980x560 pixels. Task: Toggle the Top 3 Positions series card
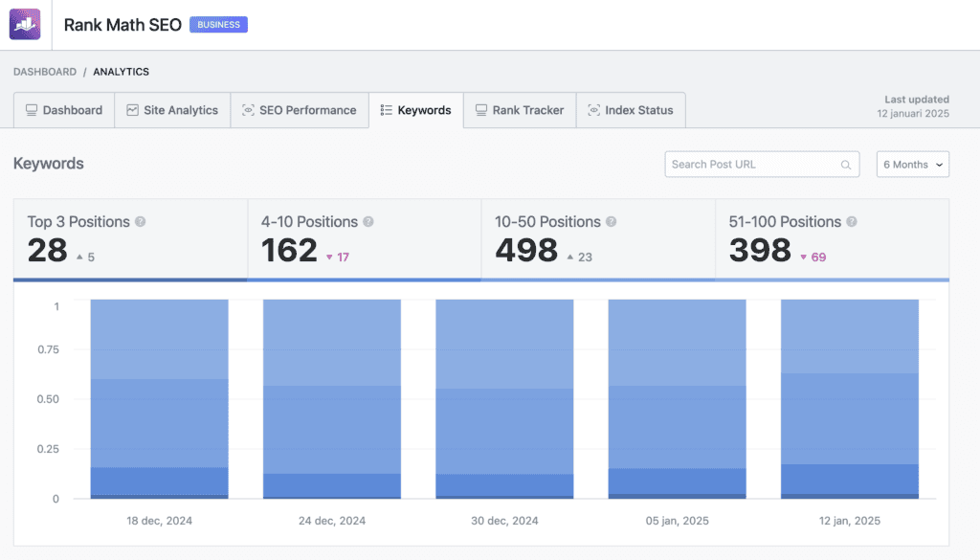click(130, 239)
